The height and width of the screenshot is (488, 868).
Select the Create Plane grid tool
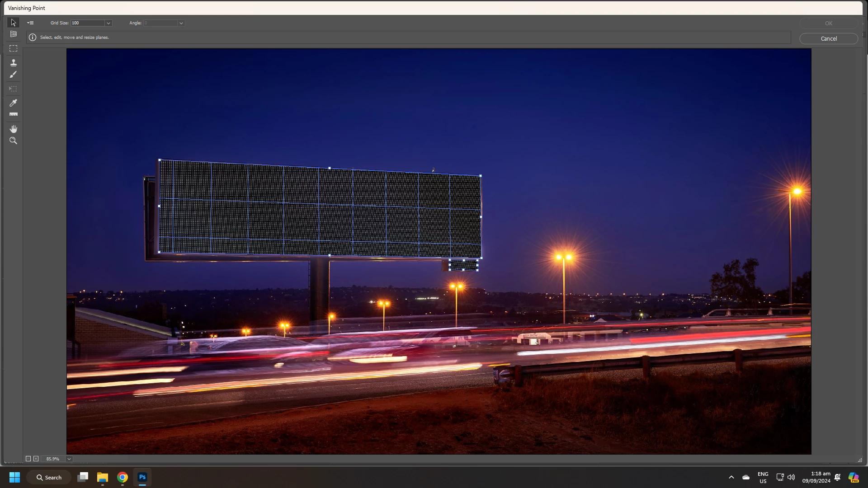point(13,34)
